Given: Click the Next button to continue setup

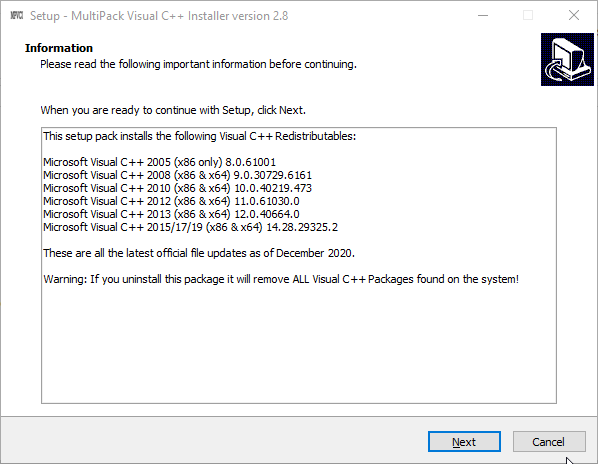Looking at the screenshot, I should click(x=464, y=442).
